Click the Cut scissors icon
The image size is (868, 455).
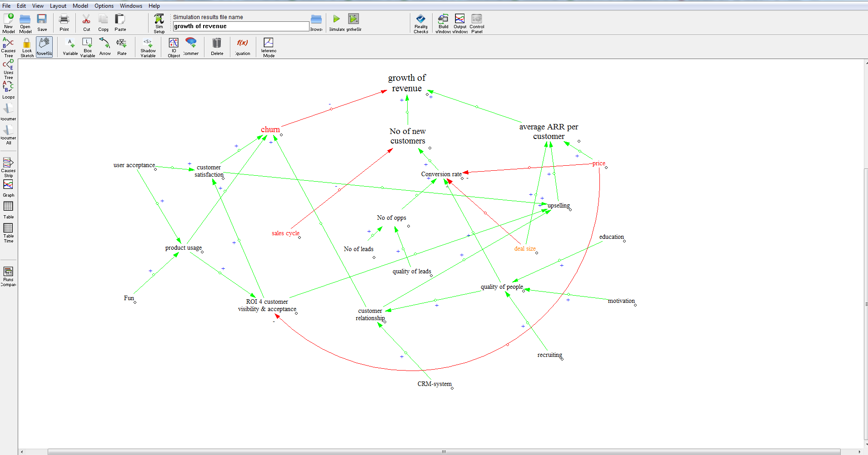(x=86, y=23)
